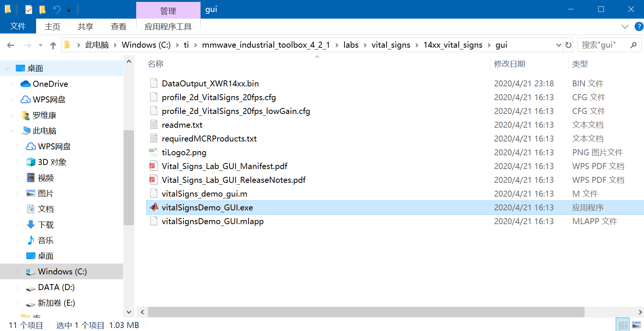644x331 pixels.
Task: Open the 文件 menu
Action: pyautogui.click(x=18, y=26)
